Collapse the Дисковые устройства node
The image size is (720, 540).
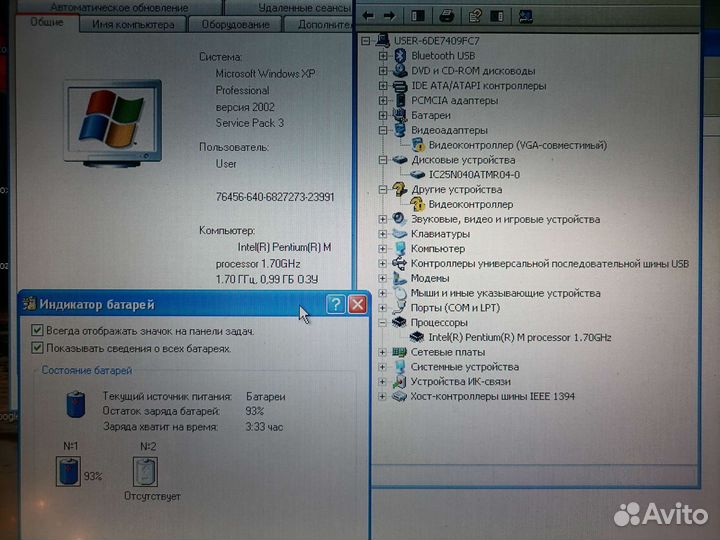pos(382,160)
